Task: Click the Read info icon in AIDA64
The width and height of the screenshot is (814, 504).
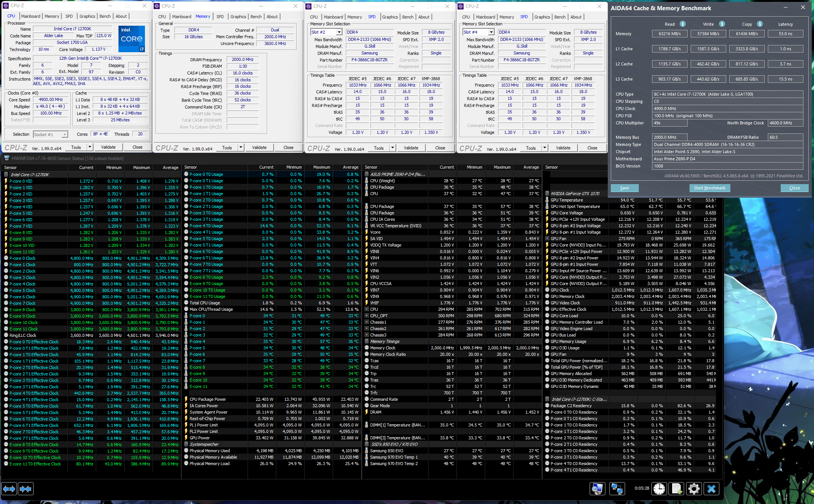Action: pos(683,24)
